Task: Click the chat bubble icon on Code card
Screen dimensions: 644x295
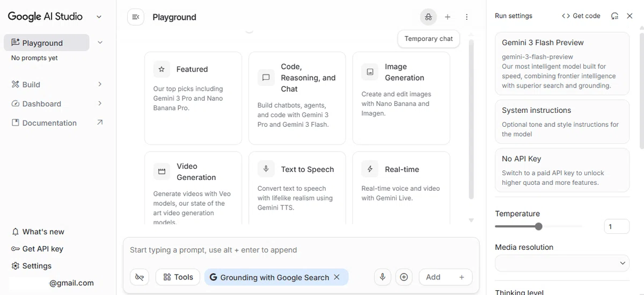Action: point(266,77)
